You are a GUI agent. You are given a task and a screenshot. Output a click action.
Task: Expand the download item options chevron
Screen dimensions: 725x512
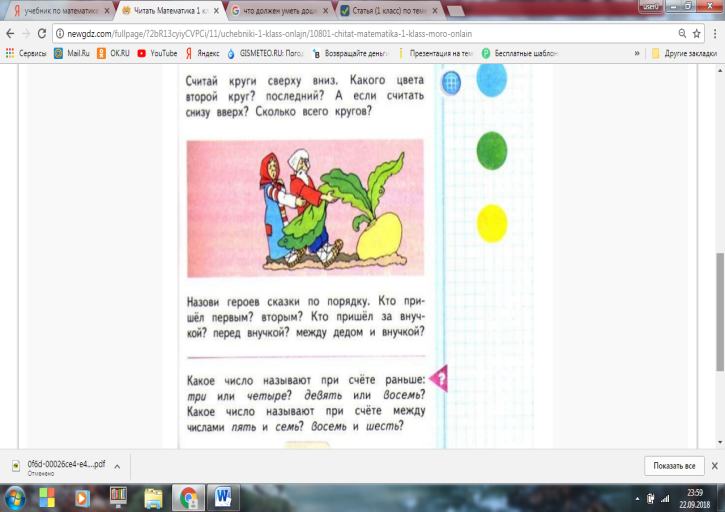click(x=117, y=466)
